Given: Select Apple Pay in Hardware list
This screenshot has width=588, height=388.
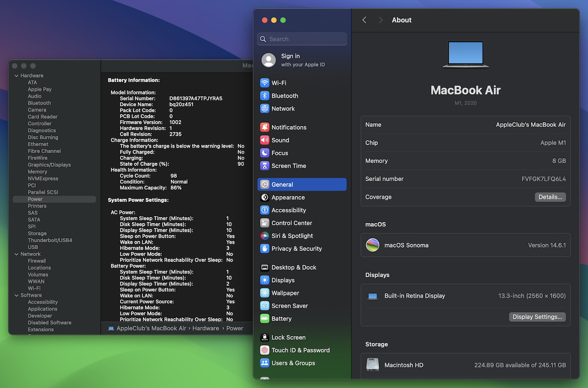Looking at the screenshot, I should point(40,90).
